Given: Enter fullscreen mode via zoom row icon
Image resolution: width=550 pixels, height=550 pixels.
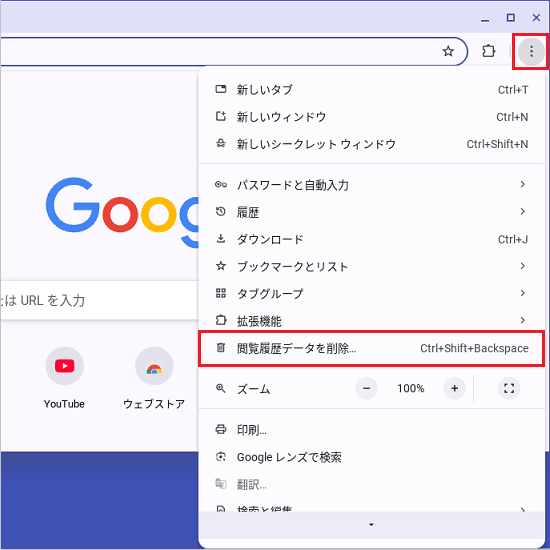Looking at the screenshot, I should point(509,388).
